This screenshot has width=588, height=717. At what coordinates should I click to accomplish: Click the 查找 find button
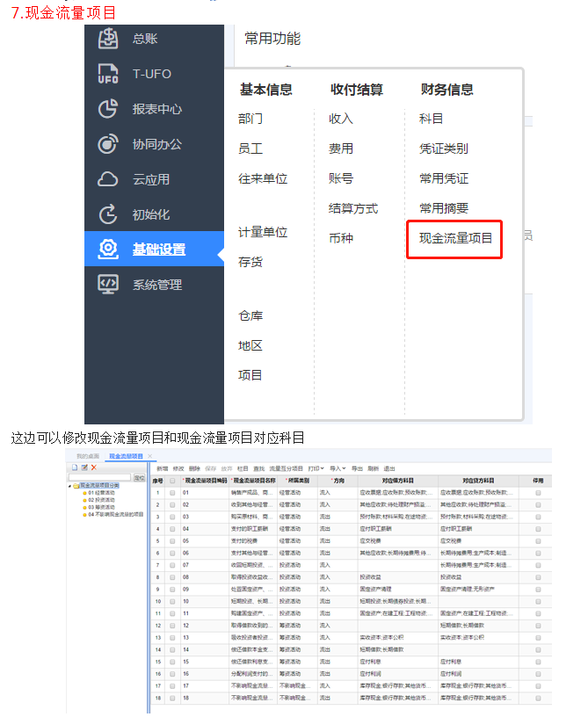(258, 468)
